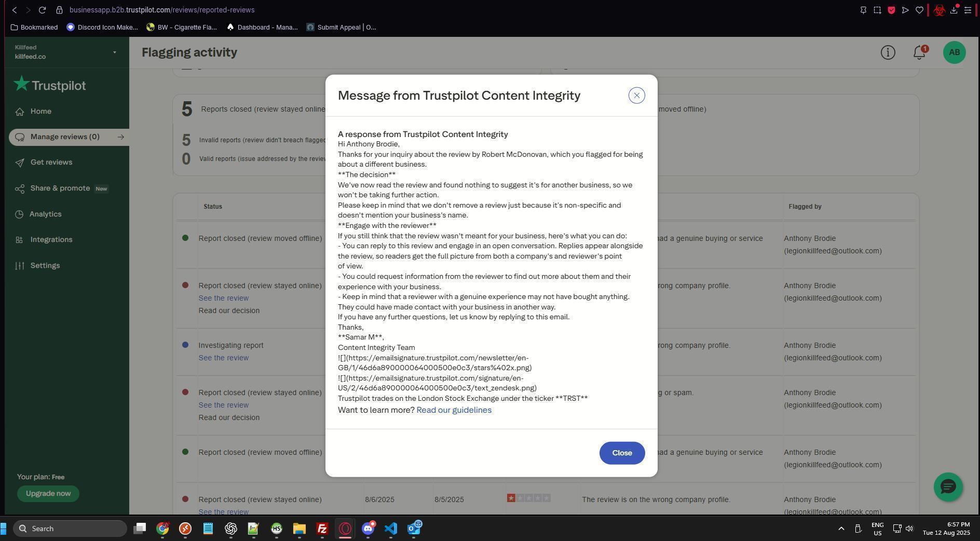Open Settings in the sidebar
Screen dimensions: 980x541
(45, 266)
